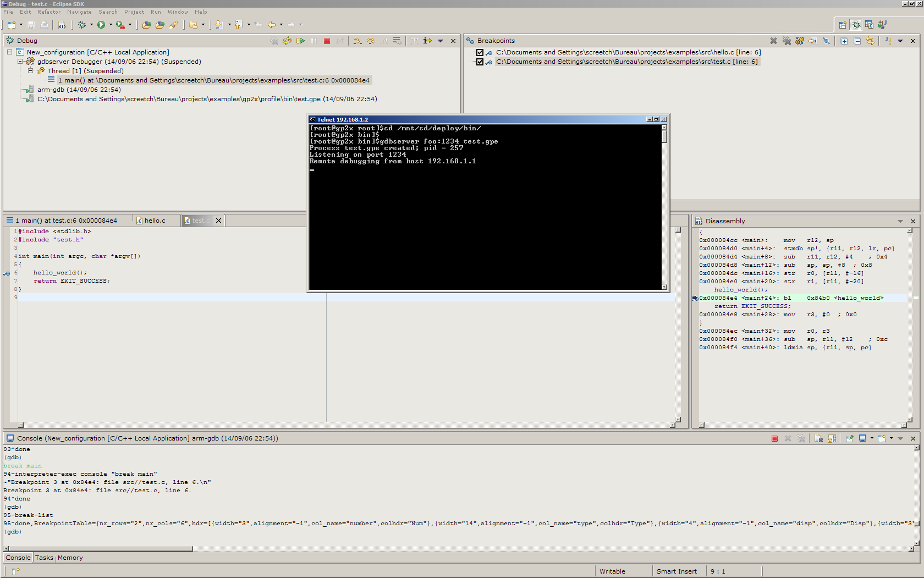Viewport: 924px width, 578px height.
Task: Uncheck the test.c line 6 breakpoint
Action: click(480, 62)
